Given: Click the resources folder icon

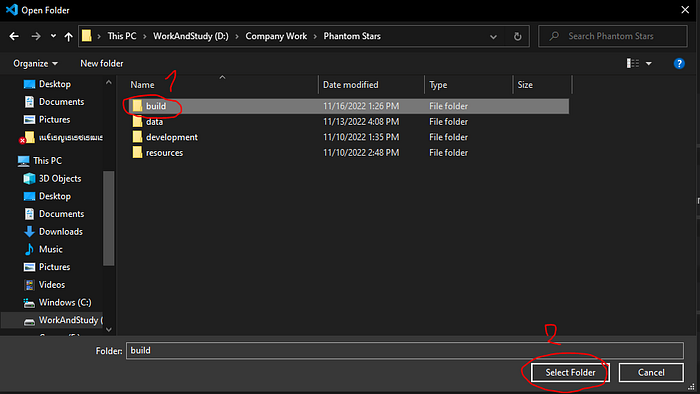Looking at the screenshot, I should point(138,153).
